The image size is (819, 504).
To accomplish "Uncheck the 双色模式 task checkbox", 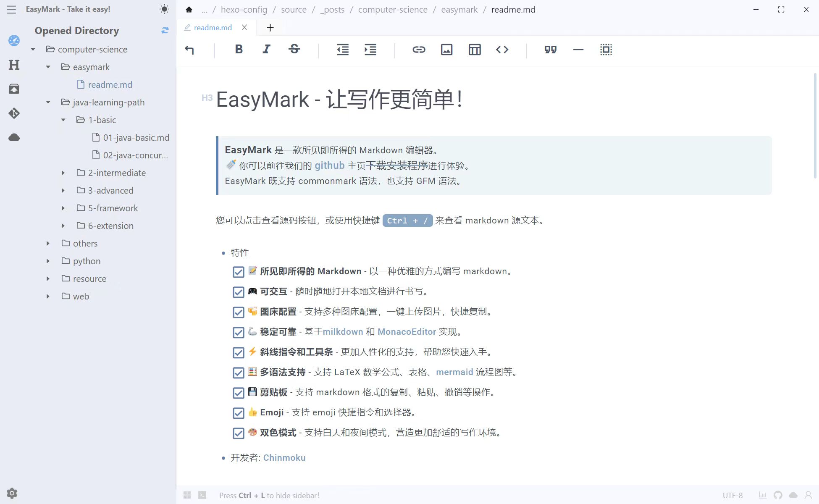I will coord(238,433).
